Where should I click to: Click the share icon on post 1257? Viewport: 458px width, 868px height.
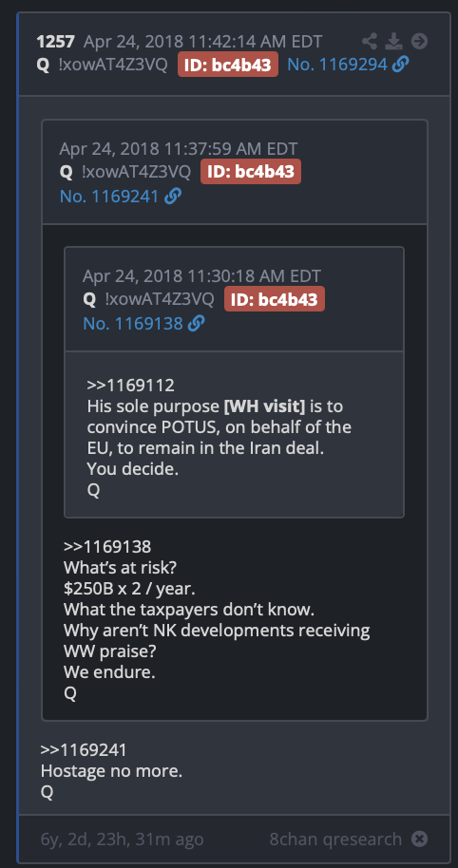370,41
